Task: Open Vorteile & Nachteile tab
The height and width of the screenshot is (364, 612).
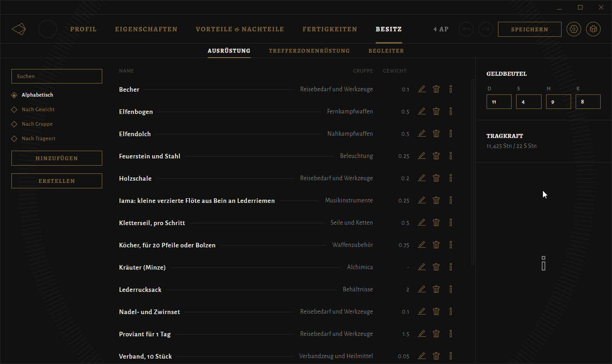Action: tap(240, 29)
